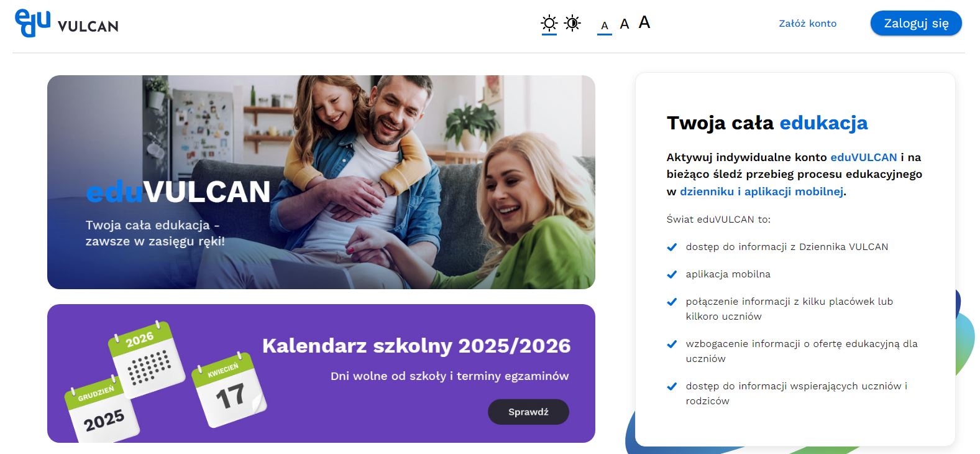Click the Grudzień 2025 calendar icon

pyautogui.click(x=101, y=410)
